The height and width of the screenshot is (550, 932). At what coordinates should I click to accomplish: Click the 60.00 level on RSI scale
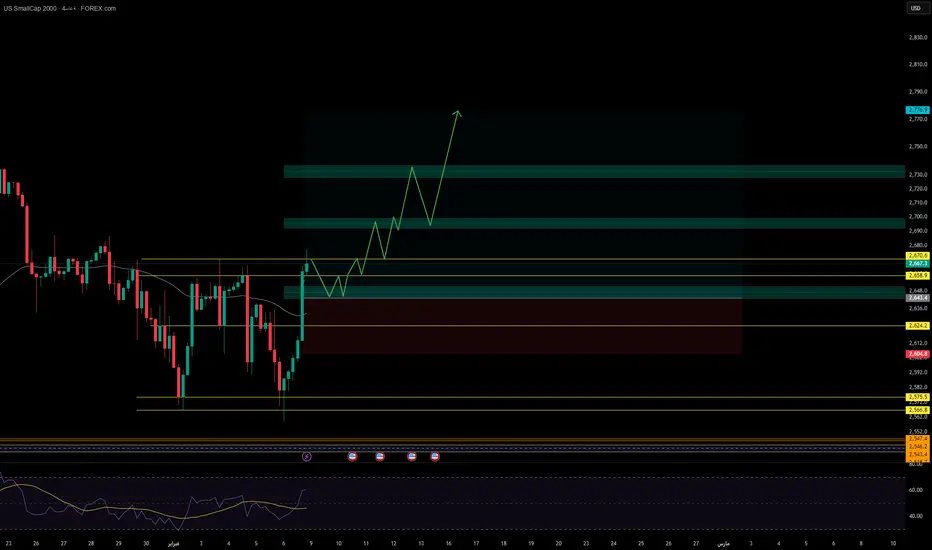point(915,490)
